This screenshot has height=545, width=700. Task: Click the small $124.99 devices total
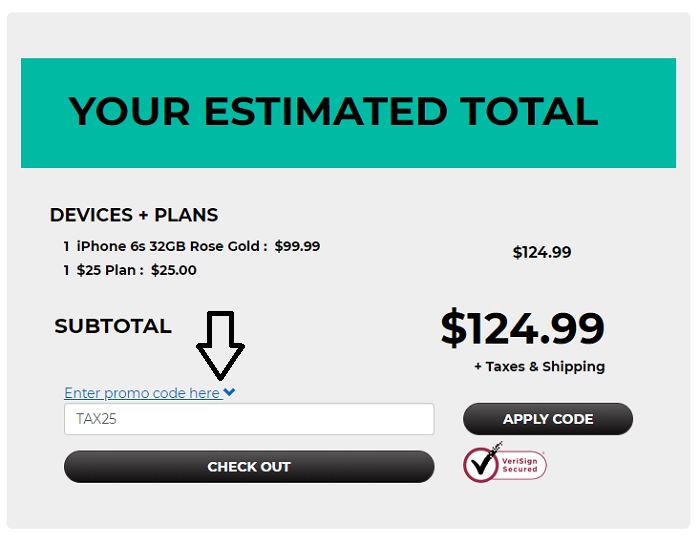pos(542,253)
